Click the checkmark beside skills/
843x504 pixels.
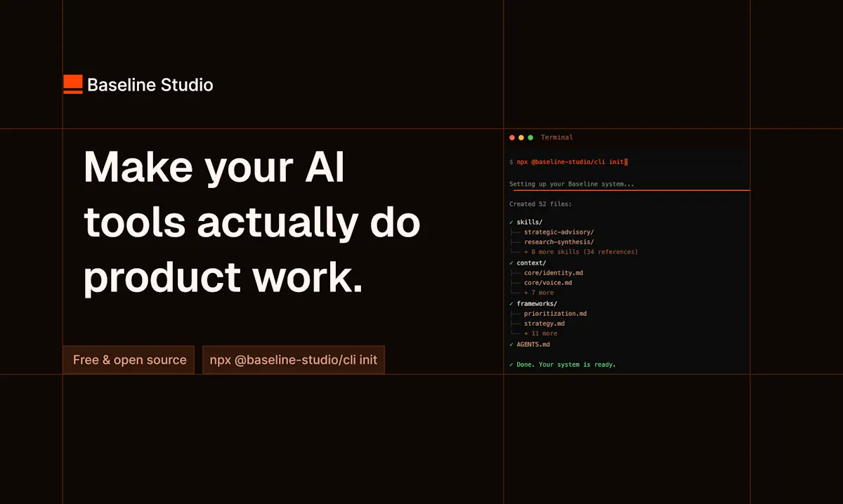[511, 223]
